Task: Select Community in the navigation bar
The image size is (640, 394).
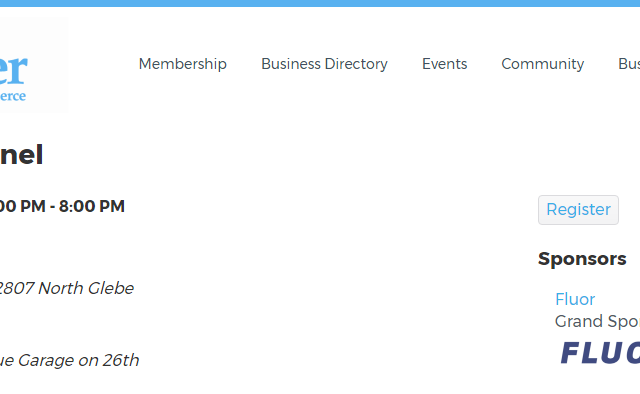Action: point(542,64)
